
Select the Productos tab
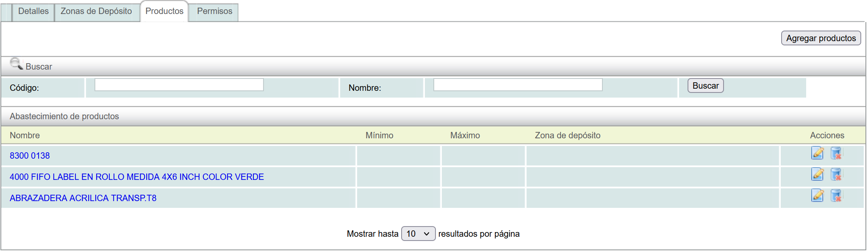click(164, 11)
